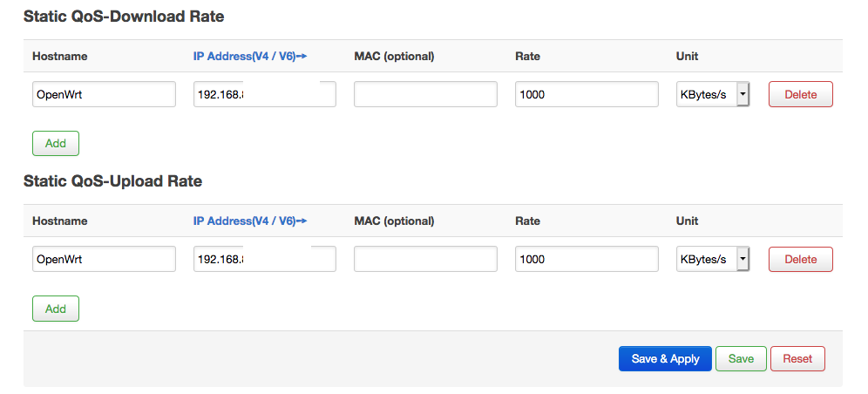Image resolution: width=868 pixels, height=394 pixels.
Task: Toggle the Upload IP Address(V4 / V6) link
Action: [x=250, y=221]
